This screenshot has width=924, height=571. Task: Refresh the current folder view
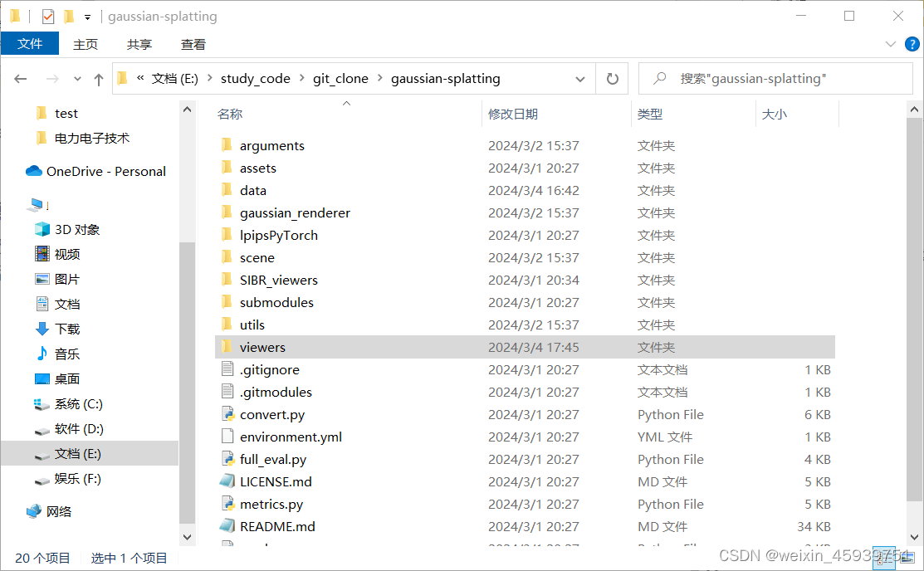click(x=613, y=78)
